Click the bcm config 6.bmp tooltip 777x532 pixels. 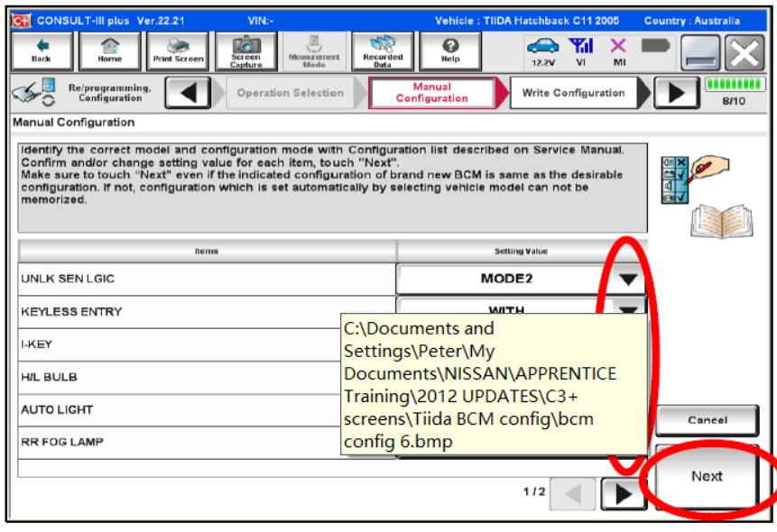click(494, 384)
